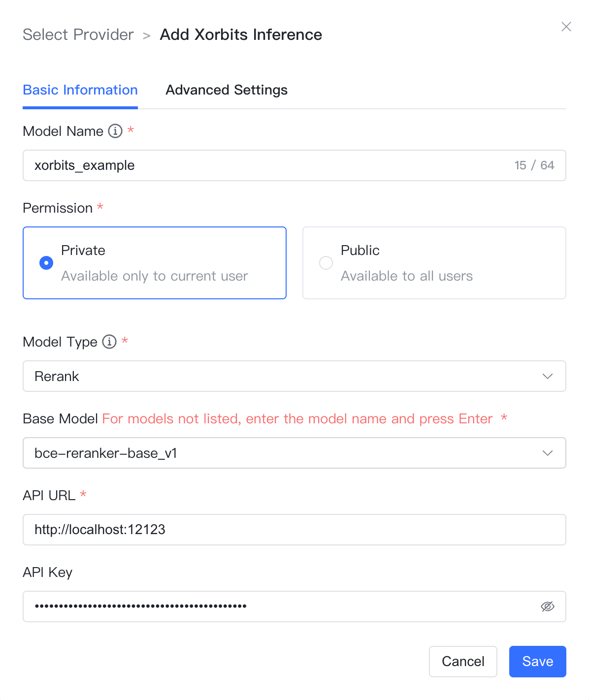Go back to Select Provider breadcrumb
Viewport: 589px width, 700px height.
click(x=78, y=34)
